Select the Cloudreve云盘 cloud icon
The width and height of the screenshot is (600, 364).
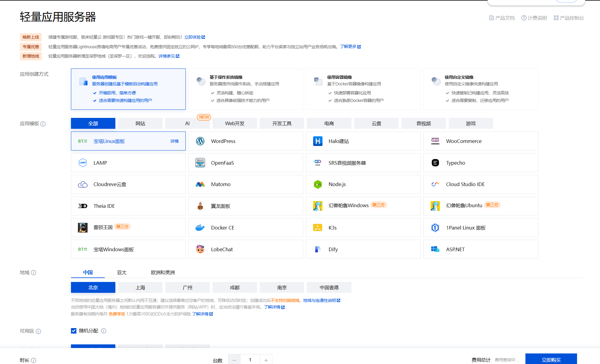83,184
